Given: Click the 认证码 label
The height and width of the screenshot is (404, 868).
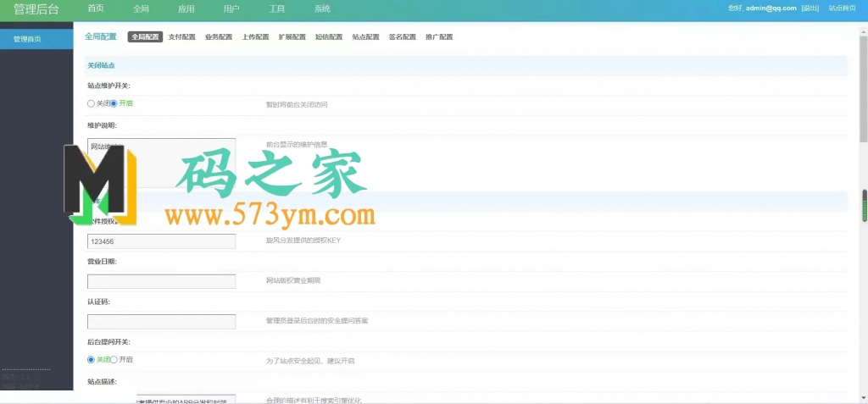Looking at the screenshot, I should pyautogui.click(x=98, y=302).
